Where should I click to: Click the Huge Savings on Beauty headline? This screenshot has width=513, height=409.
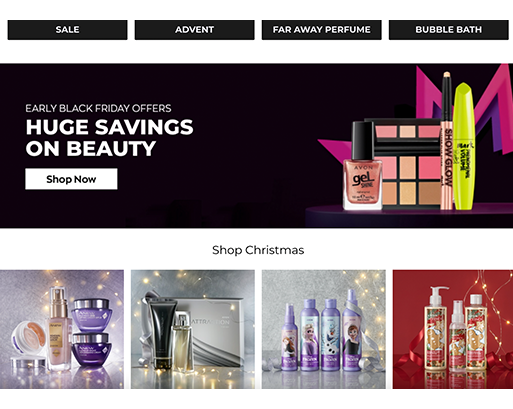pyautogui.click(x=109, y=137)
